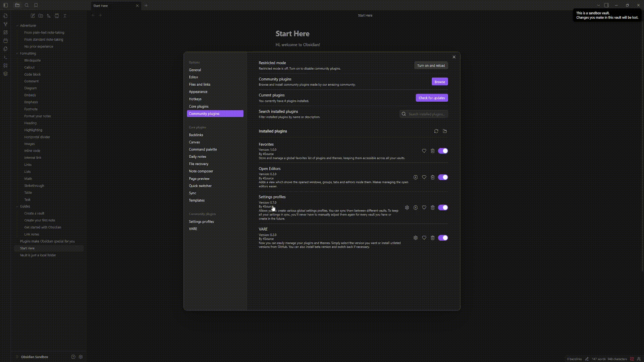Select the Hotkeys settings section

click(195, 99)
